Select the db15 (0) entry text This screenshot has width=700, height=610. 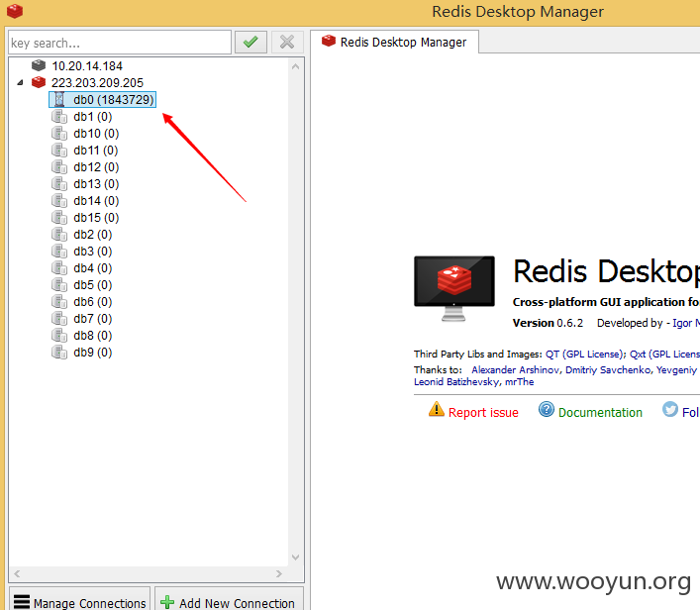pos(96,218)
